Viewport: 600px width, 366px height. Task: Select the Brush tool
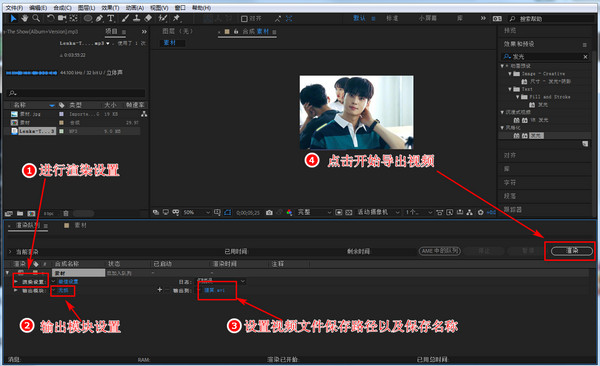coord(126,18)
